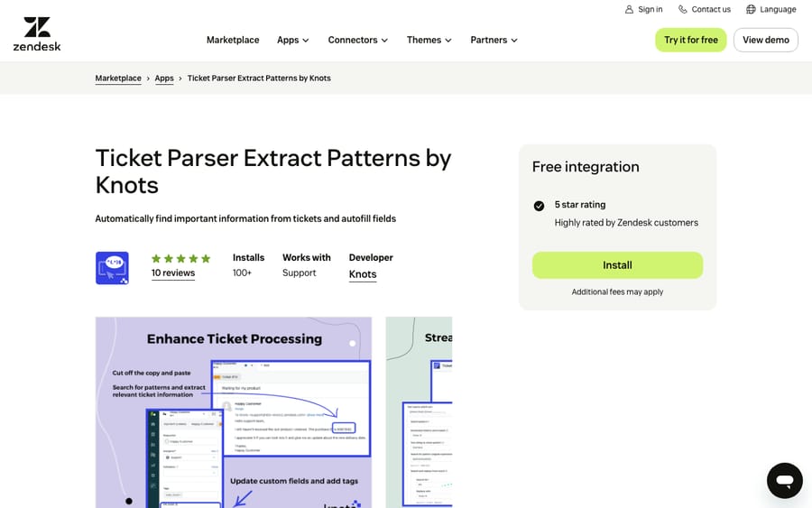Click the Ticket Parser breadcrumb text
812x508 pixels.
259,79
